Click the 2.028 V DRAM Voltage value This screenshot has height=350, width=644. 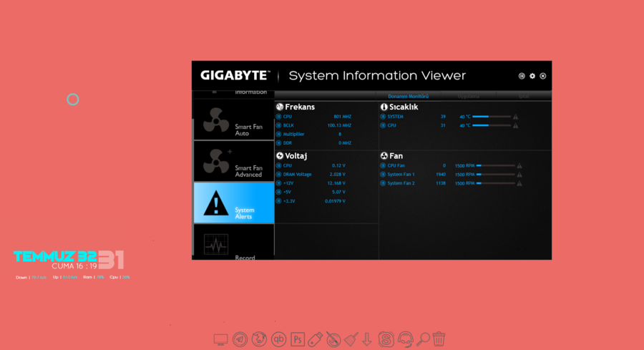pyautogui.click(x=338, y=174)
